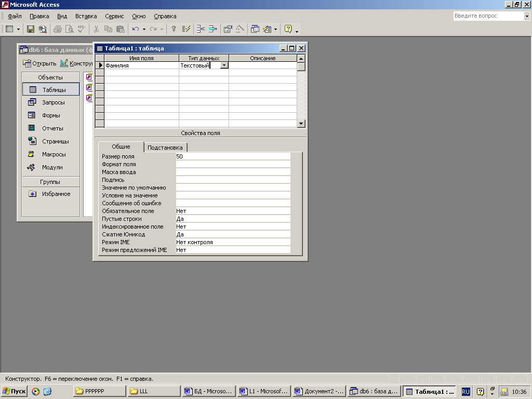Click the New Object toolbar icon
The width and height of the screenshot is (532, 399).
(267, 29)
